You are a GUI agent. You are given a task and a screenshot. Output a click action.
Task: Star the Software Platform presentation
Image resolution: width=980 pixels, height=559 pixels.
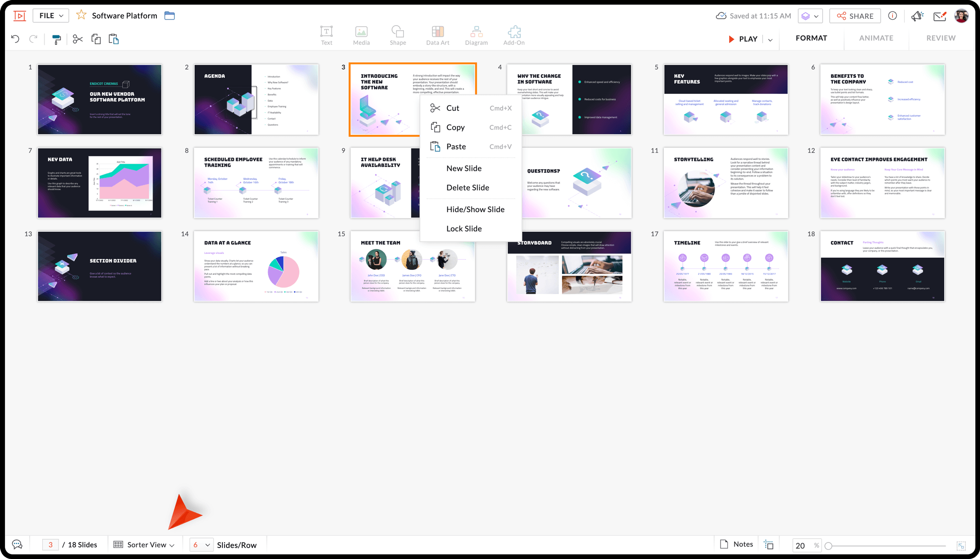point(81,15)
